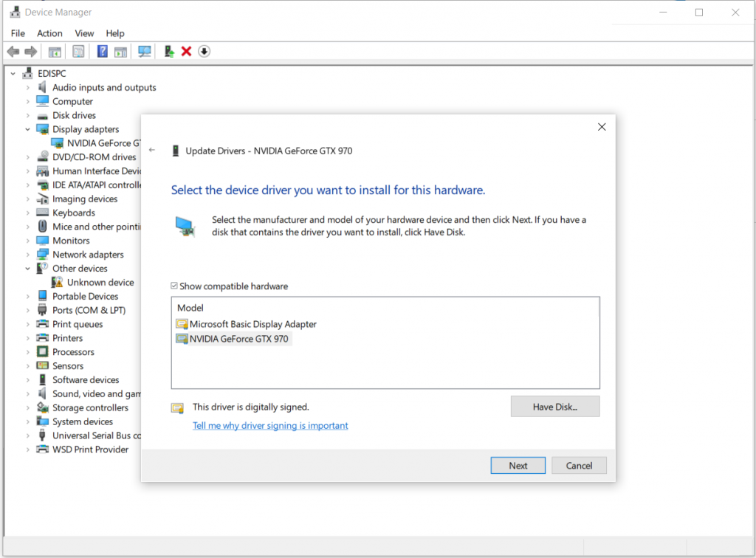
Task: Expand the DVD/CD-ROM drives node
Action: tap(27, 157)
